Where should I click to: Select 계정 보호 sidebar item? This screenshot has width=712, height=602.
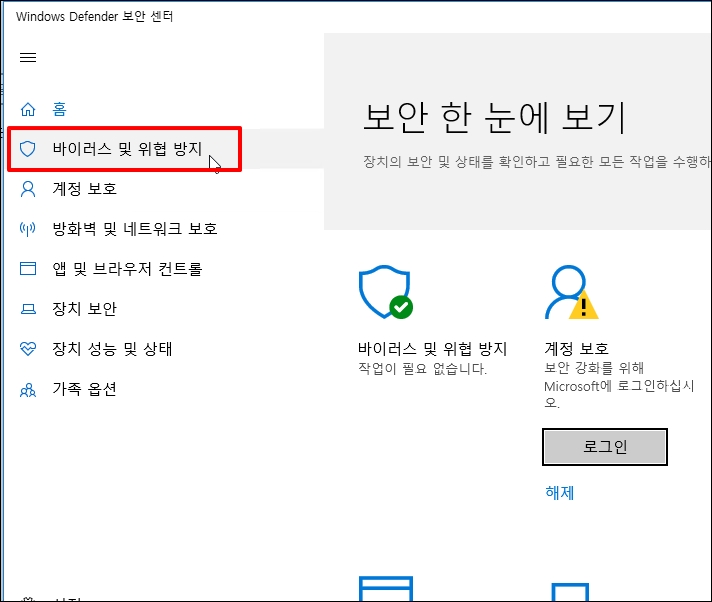(85, 189)
